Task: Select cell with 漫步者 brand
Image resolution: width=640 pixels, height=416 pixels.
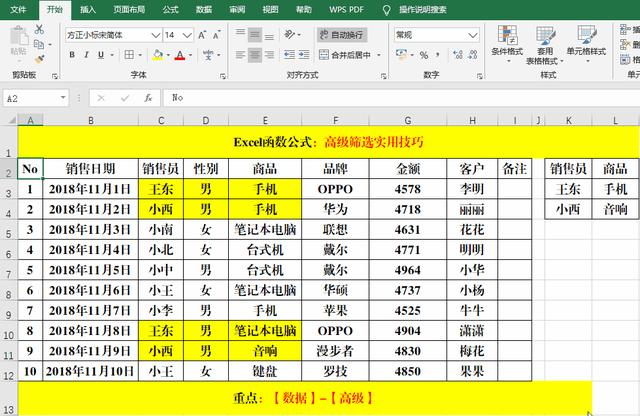Action: [x=335, y=351]
